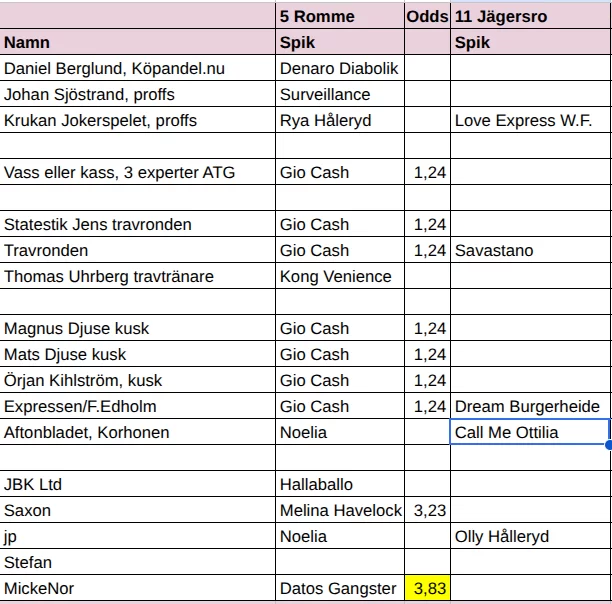Select the "Love Express W.F." cell
612x604 pixels.
pos(530,121)
